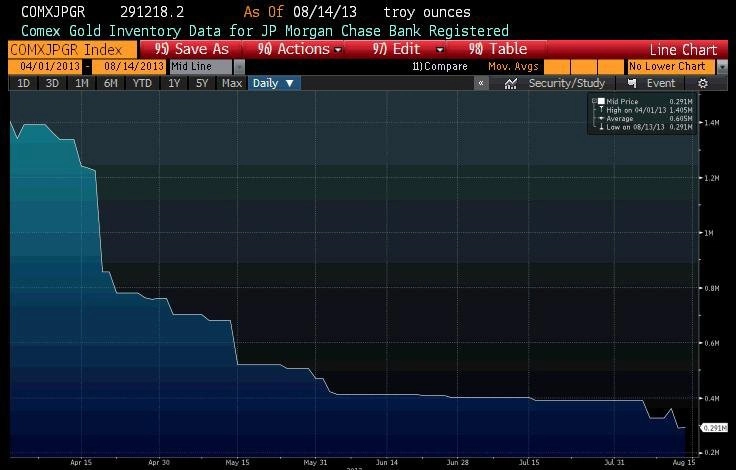Collapse toolbar with the double-left-arrow icon
736x470 pixels.
(x=481, y=84)
